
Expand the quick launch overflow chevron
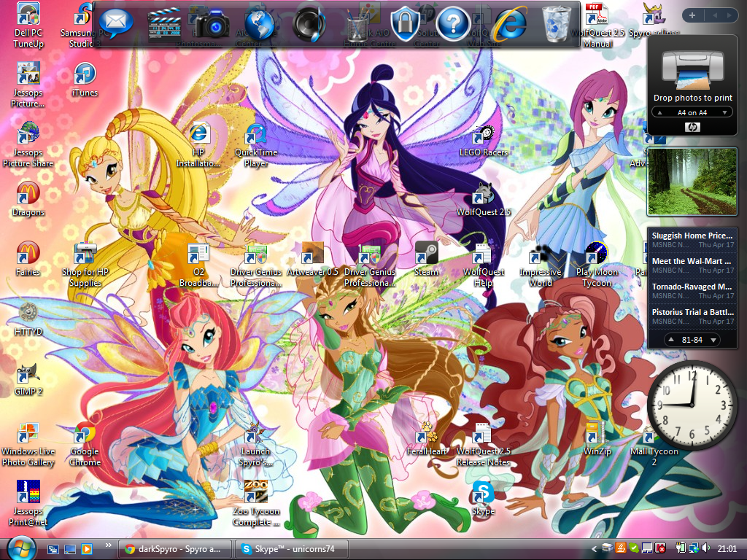tap(109, 545)
